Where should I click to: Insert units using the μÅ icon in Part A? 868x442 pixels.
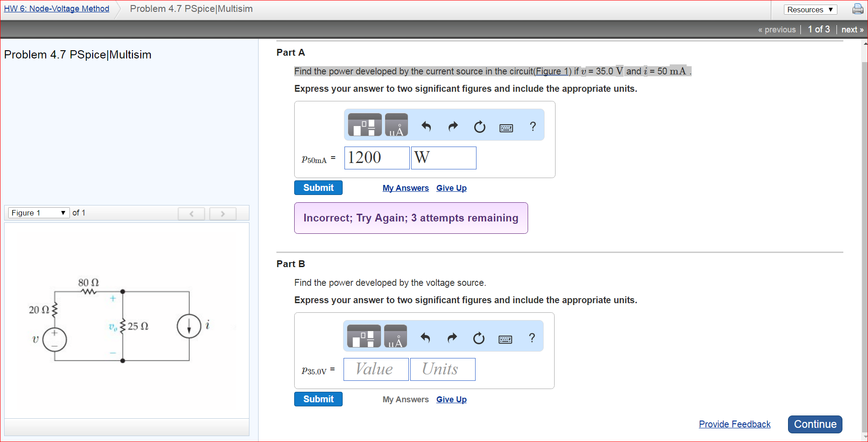coord(396,124)
